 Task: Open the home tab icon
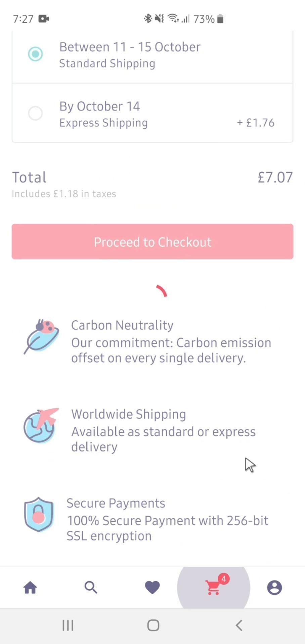(30, 588)
